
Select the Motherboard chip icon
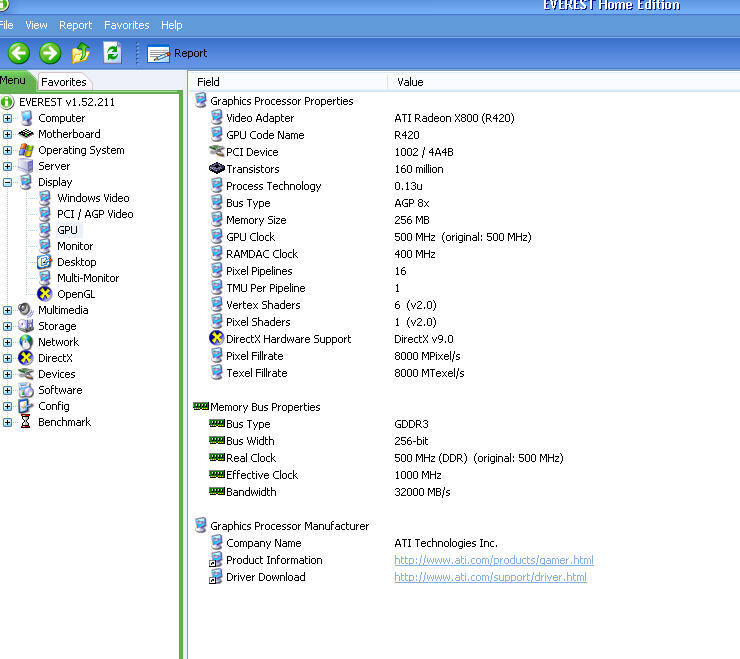(x=26, y=134)
